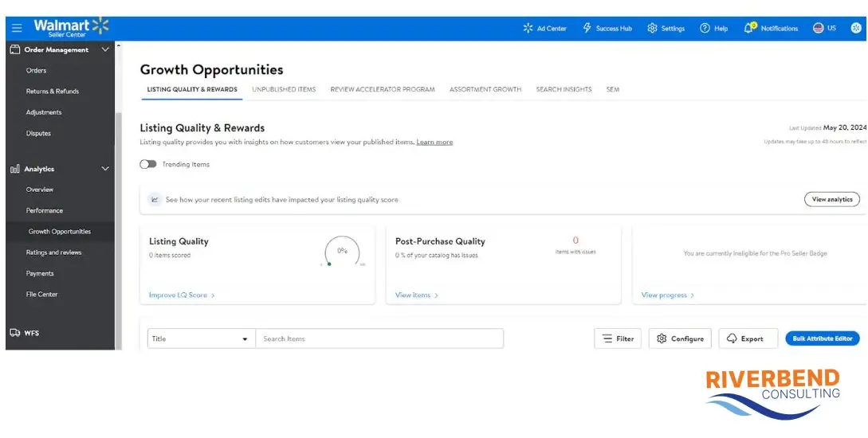Click the Export button
This screenshot has width=868, height=438.
click(748, 338)
